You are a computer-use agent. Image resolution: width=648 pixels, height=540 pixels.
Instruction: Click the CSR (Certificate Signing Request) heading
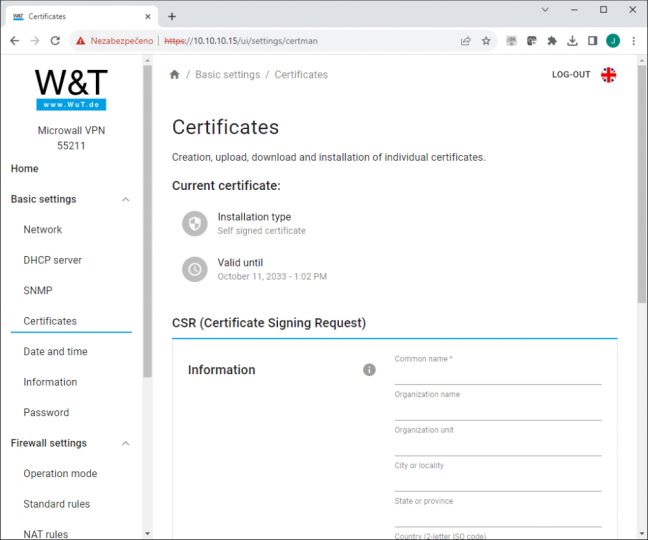(269, 323)
